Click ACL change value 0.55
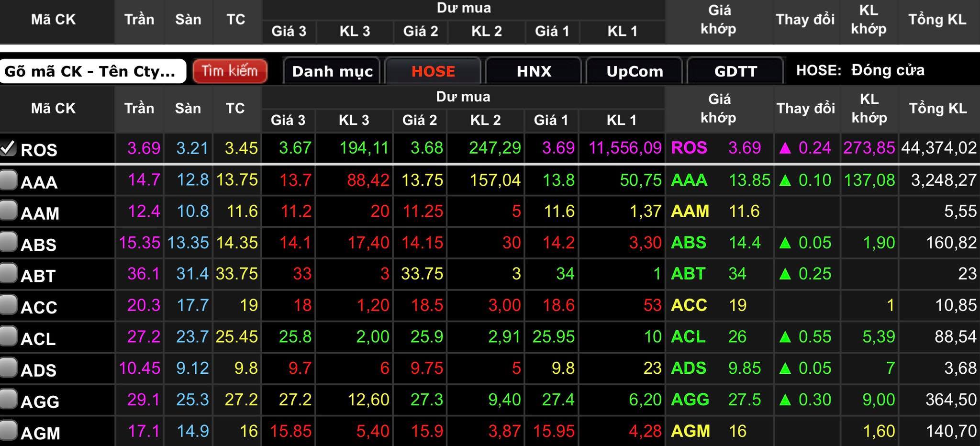 tap(815, 337)
